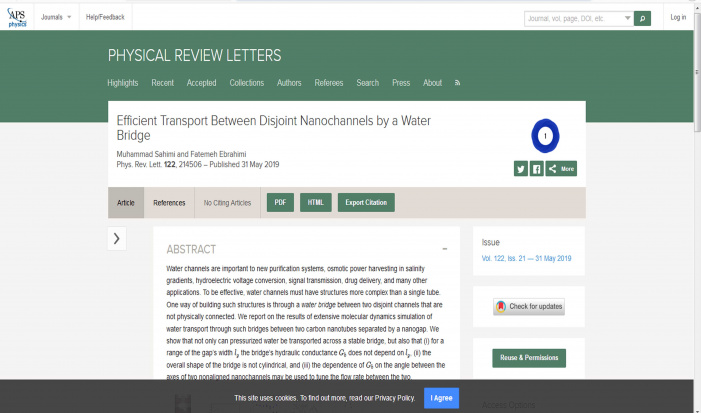
Task: Open Physical Review Letters home title
Action: 194,55
